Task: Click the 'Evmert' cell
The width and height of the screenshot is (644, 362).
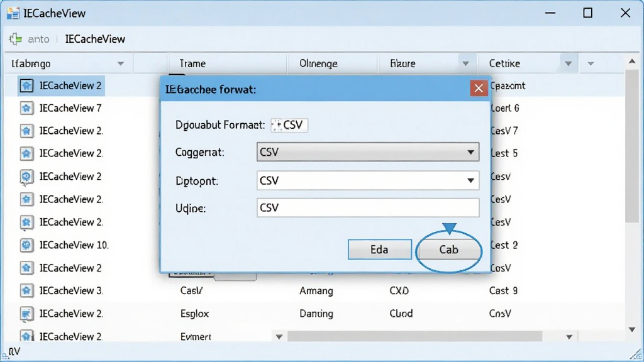Action: 196,337
